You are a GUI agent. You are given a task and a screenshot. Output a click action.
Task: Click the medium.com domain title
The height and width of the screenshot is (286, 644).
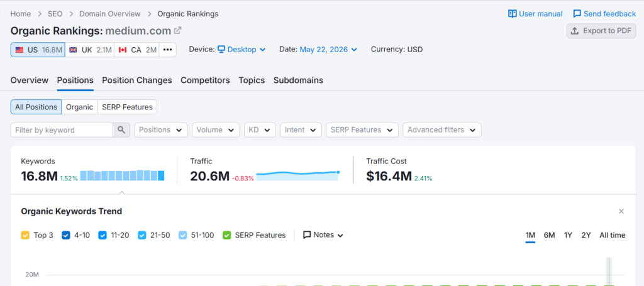coord(138,31)
